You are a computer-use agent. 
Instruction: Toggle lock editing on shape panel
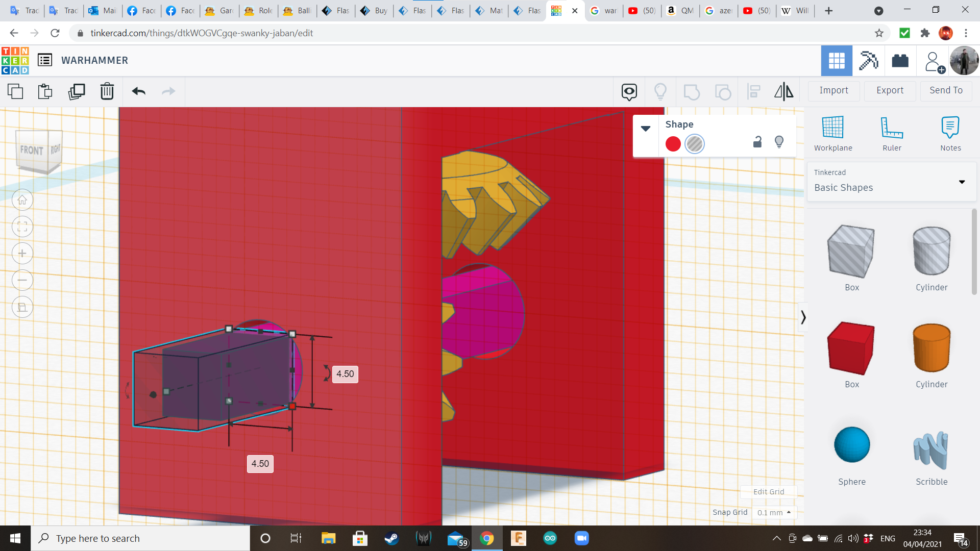point(757,142)
